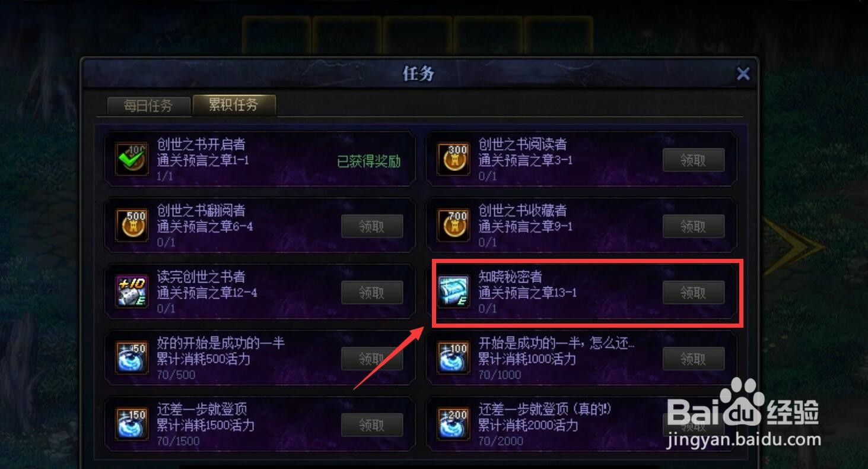This screenshot has height=469, width=868.
Task: Claim reward for 创世之书翻阅者 task
Action: 372,226
